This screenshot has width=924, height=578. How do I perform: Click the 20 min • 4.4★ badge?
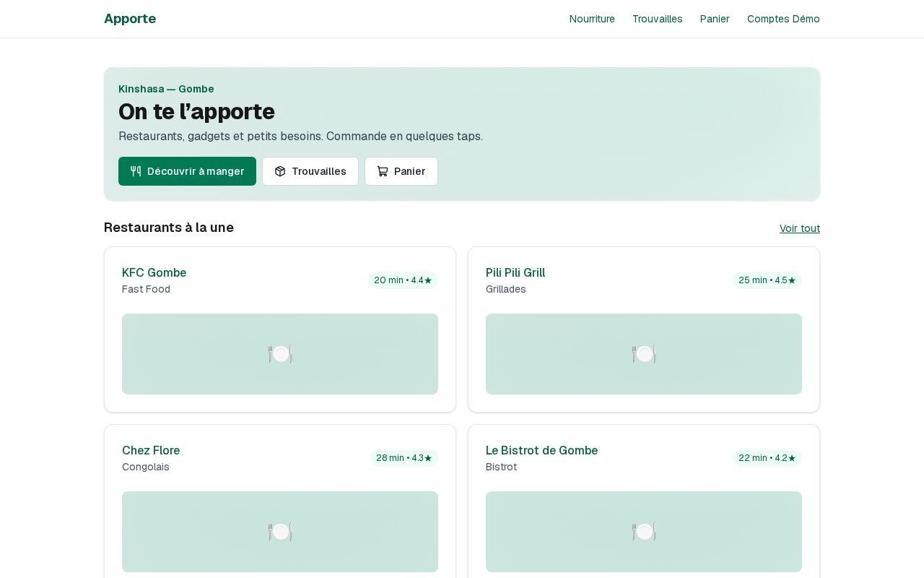click(403, 280)
